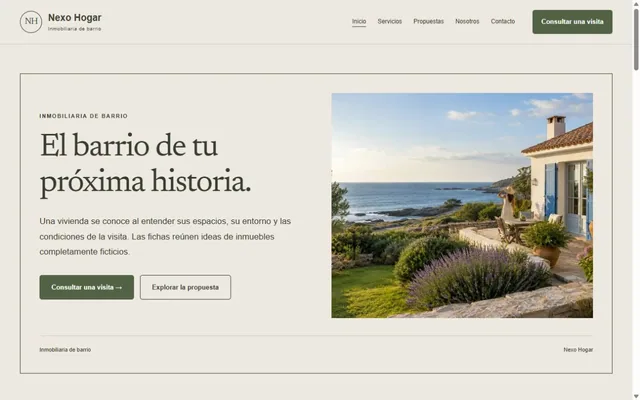Click header tagline Inmobiliaria de barrio under logo
The height and width of the screenshot is (400, 640).
(x=75, y=29)
